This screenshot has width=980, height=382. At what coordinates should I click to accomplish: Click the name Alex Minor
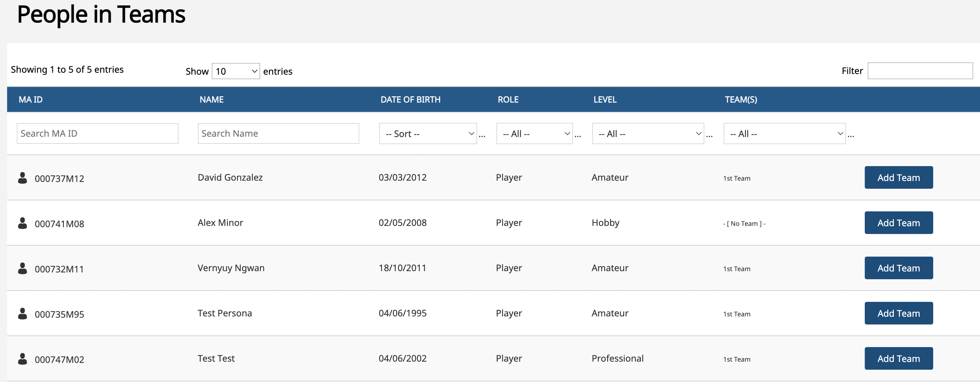[x=220, y=223]
